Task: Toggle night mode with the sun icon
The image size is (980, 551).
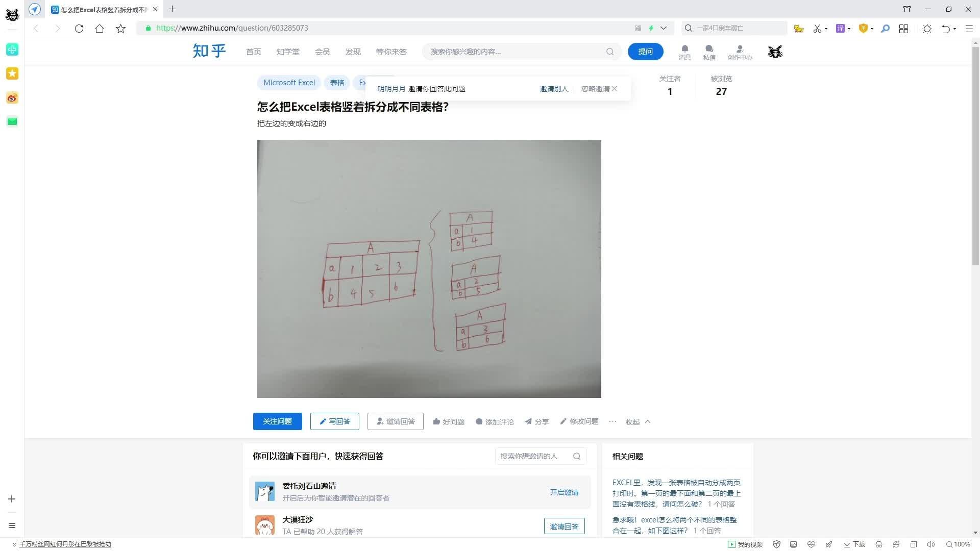Action: [x=928, y=29]
